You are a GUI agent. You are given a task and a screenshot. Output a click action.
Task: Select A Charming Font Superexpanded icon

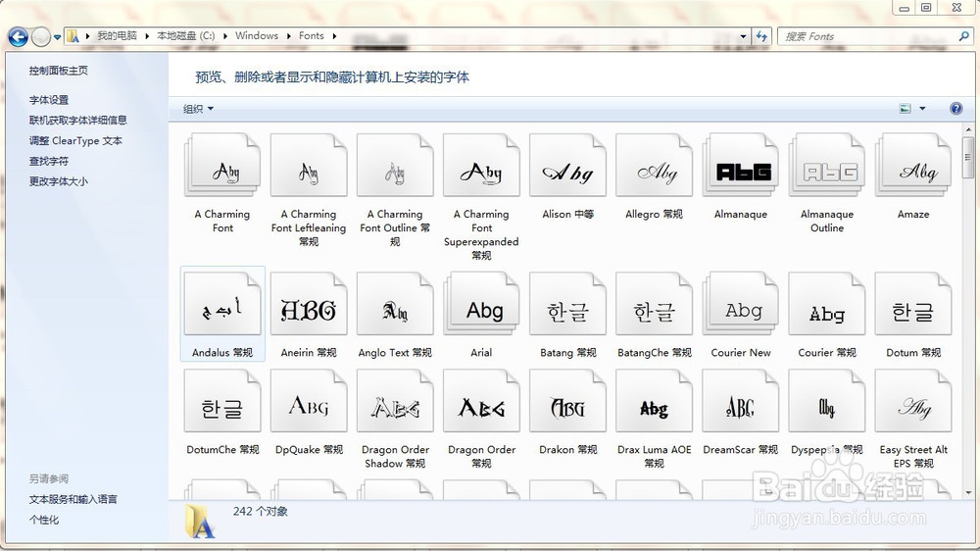point(481,166)
